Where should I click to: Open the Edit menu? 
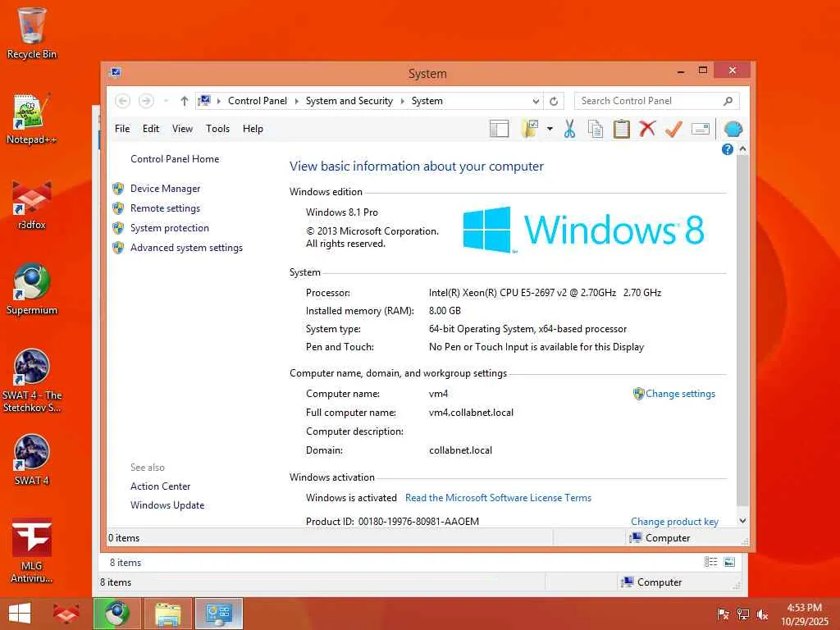[x=151, y=129]
